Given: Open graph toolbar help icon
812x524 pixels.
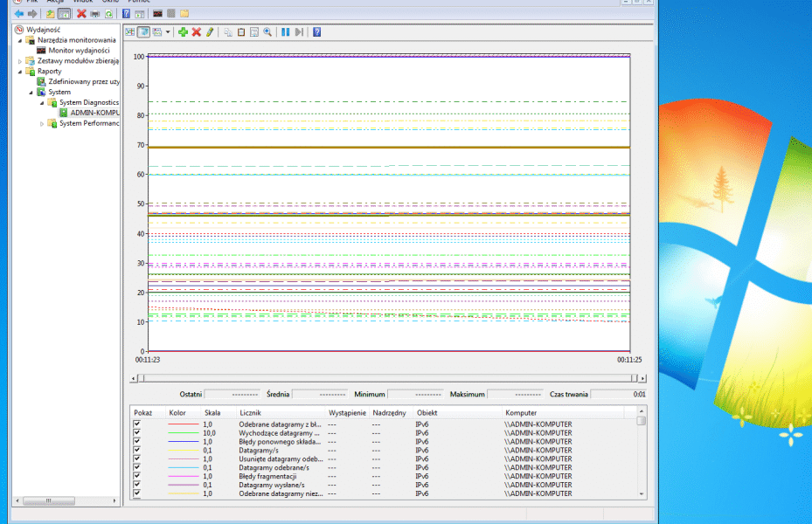Looking at the screenshot, I should tap(316, 32).
